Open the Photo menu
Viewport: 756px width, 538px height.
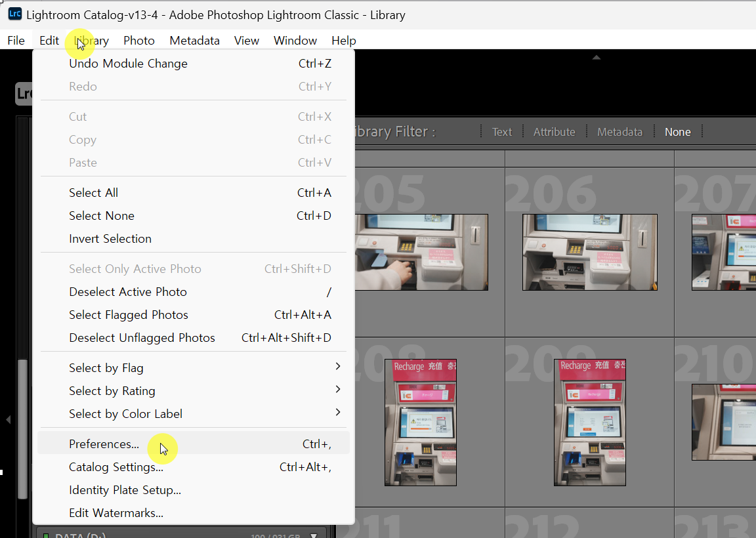[x=139, y=41]
